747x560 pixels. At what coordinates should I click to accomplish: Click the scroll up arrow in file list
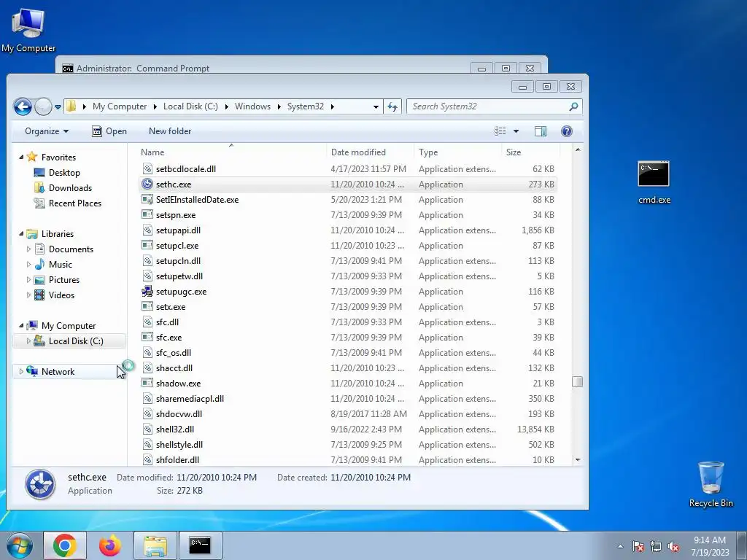(578, 150)
